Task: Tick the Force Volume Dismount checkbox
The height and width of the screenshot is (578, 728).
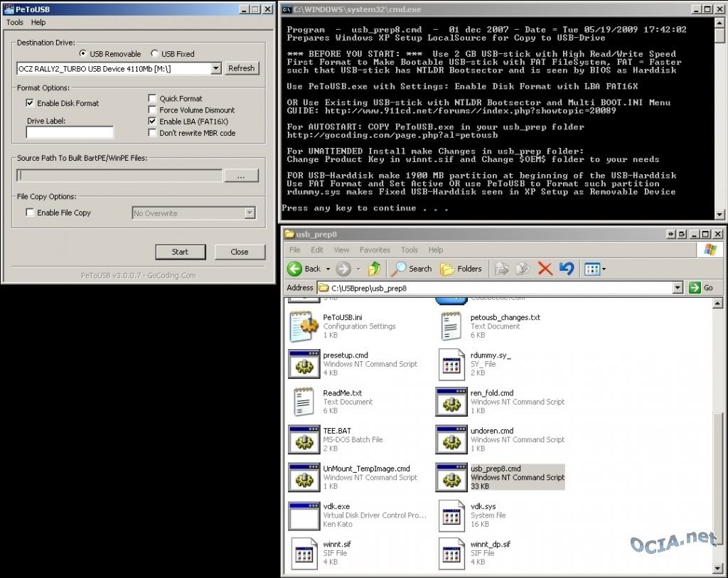Action: (153, 110)
